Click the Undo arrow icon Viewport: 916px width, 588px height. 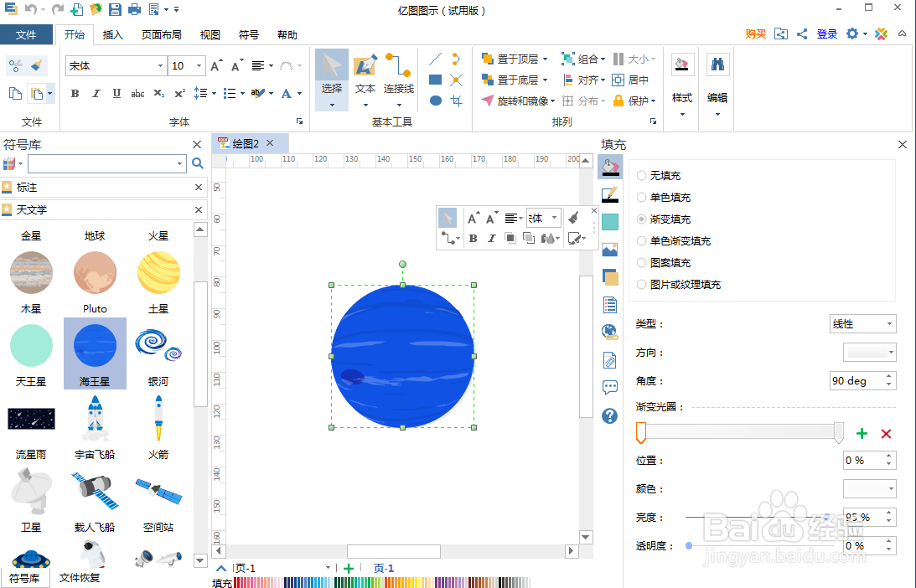(x=30, y=9)
